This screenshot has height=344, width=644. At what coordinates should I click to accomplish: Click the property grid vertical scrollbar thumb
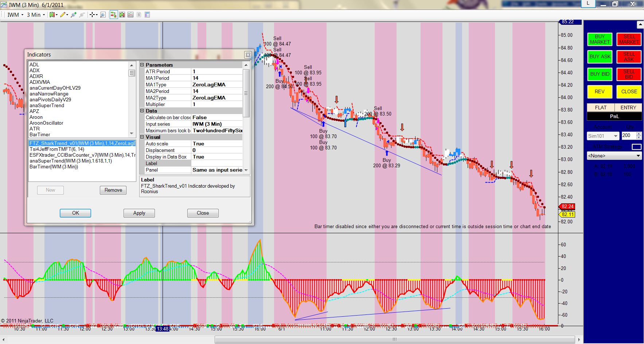[246, 93]
